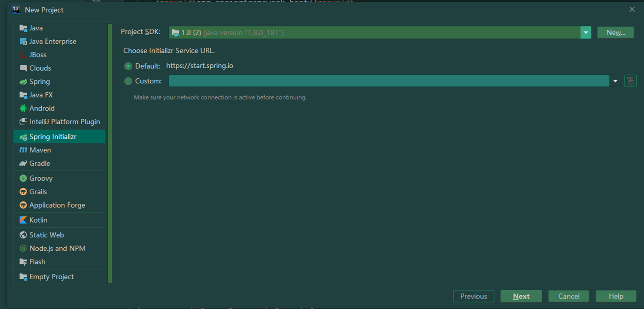Click the IntelliJ Platform Plugin icon

click(23, 122)
